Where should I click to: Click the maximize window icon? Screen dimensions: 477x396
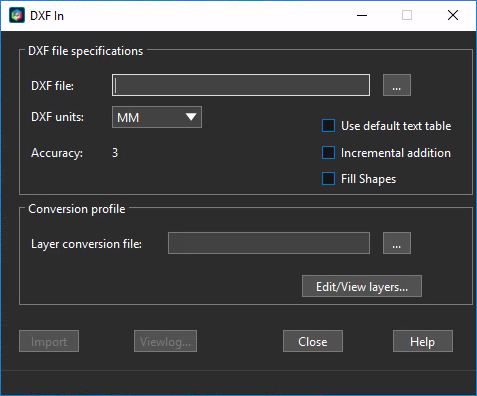tap(407, 15)
